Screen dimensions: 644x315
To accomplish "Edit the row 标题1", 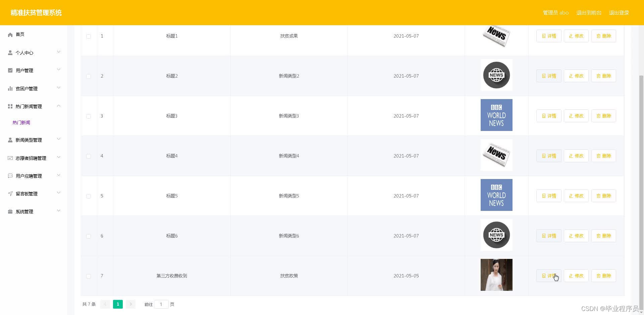I will click(576, 36).
